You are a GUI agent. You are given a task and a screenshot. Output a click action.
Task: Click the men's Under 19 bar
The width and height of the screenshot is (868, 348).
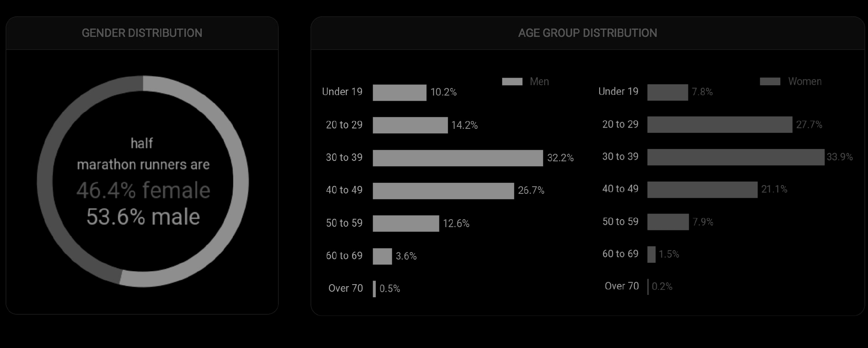pyautogui.click(x=399, y=93)
